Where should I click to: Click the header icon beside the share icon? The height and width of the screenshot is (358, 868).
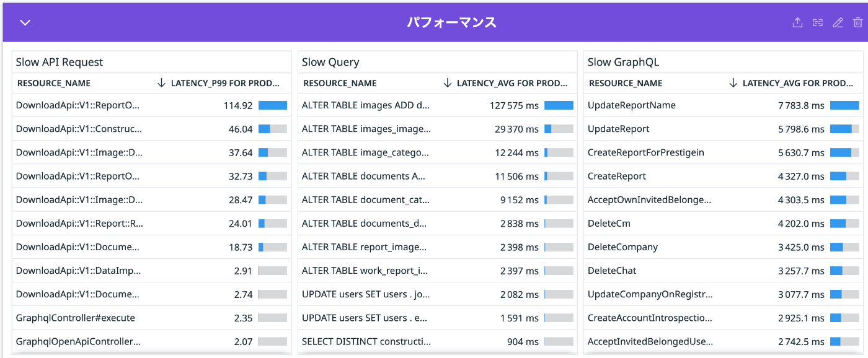(818, 23)
